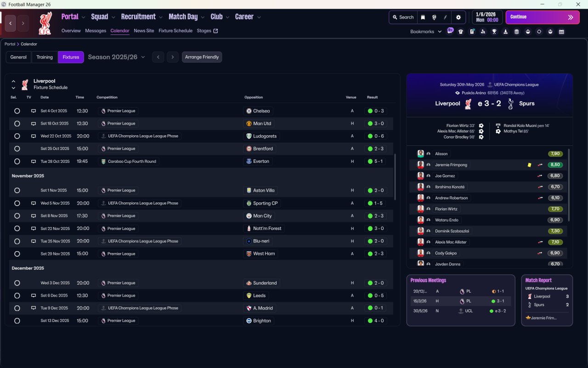Screen dimensions: 588x368
Task: Click the globe icon in the top toolbar
Action: point(434,17)
